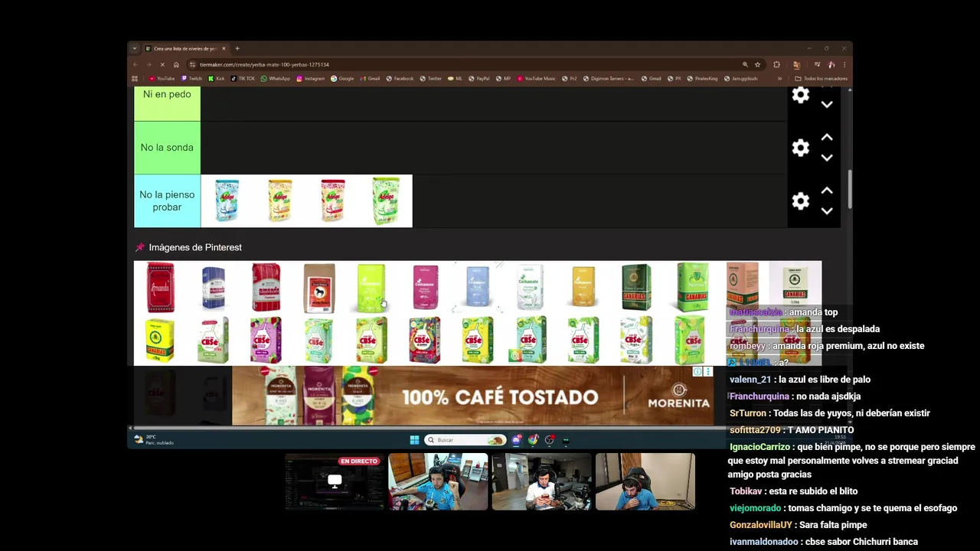
Task: Open the zoom magnifier in address bar
Action: [745, 64]
